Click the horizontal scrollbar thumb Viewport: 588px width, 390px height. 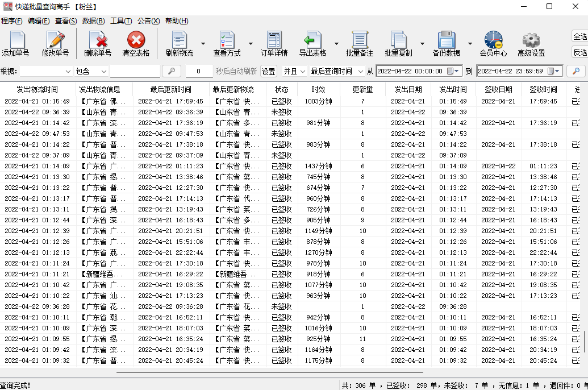(x=270, y=372)
